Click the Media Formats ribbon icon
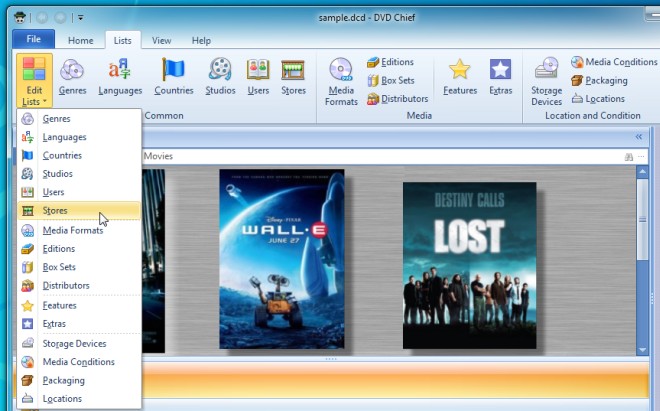The image size is (660, 411). point(341,82)
